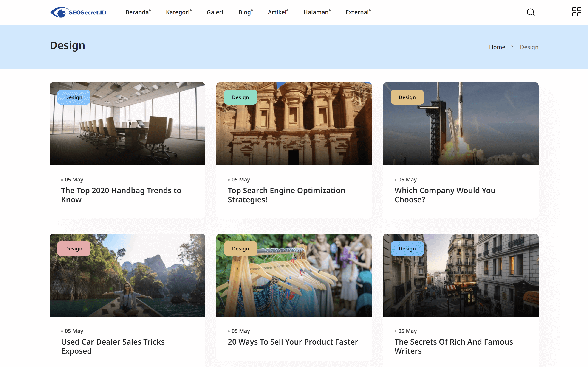The image size is (588, 367).
Task: Click the yellow Design tag on the clothing rack post
Action: pyautogui.click(x=240, y=248)
